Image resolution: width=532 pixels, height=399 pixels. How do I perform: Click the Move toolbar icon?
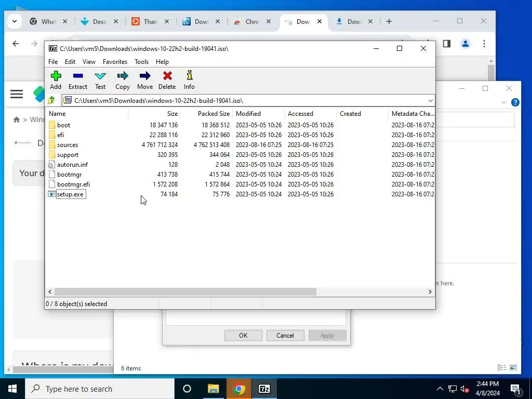click(x=145, y=76)
